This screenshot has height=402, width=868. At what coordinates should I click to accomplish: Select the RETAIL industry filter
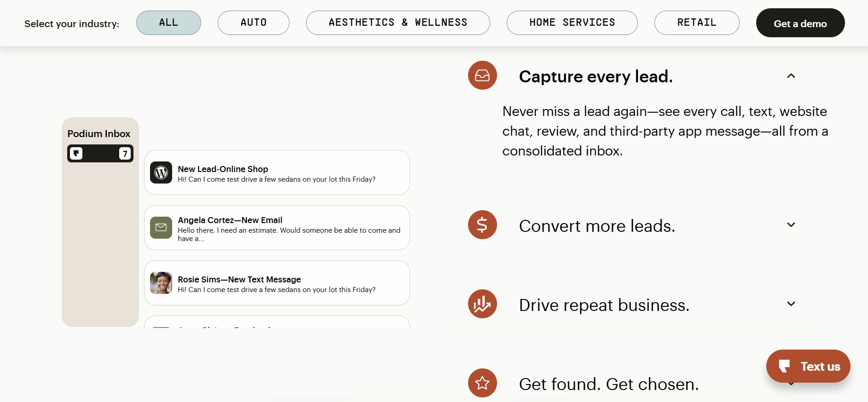(x=697, y=23)
